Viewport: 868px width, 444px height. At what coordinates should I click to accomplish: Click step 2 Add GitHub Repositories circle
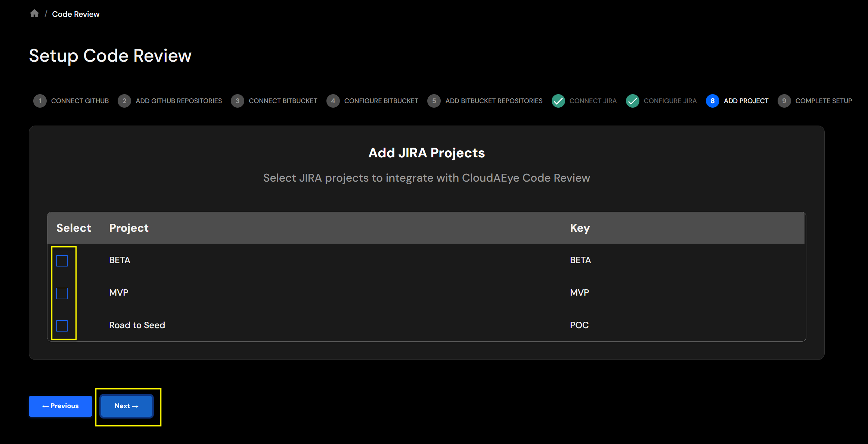[124, 101]
